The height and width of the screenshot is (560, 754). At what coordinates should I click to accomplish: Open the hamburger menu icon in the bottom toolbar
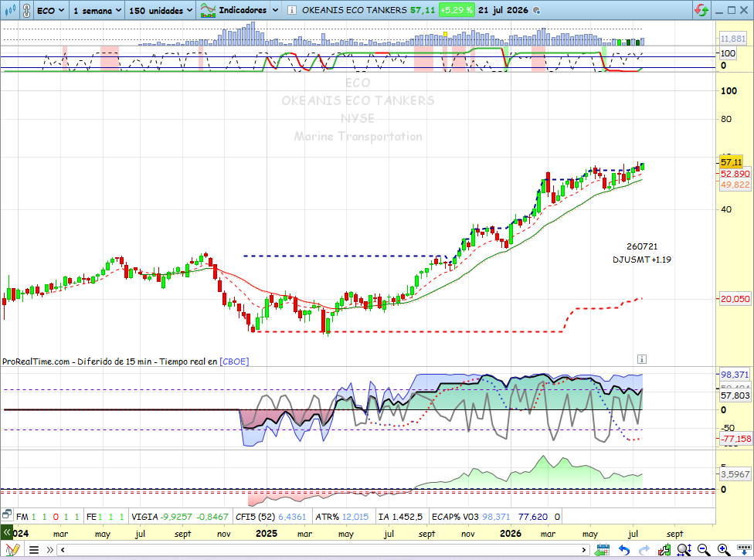tap(34, 550)
